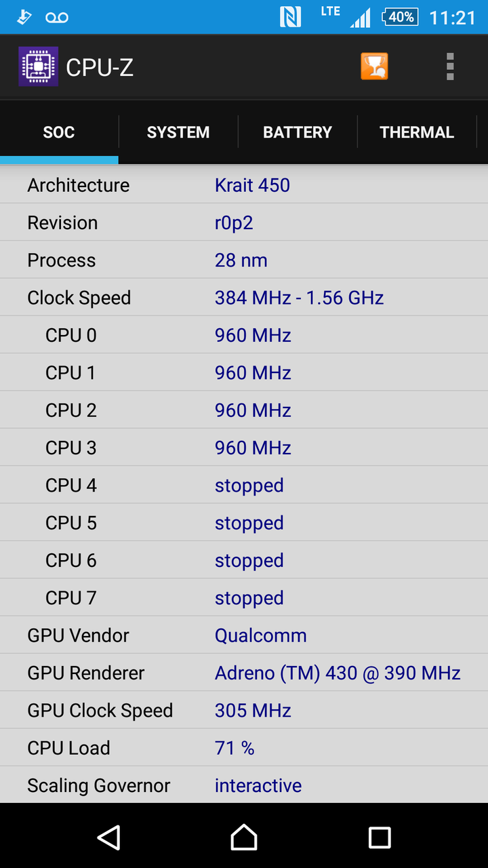
Task: Open the three-dot overflow menu
Action: 450,66
